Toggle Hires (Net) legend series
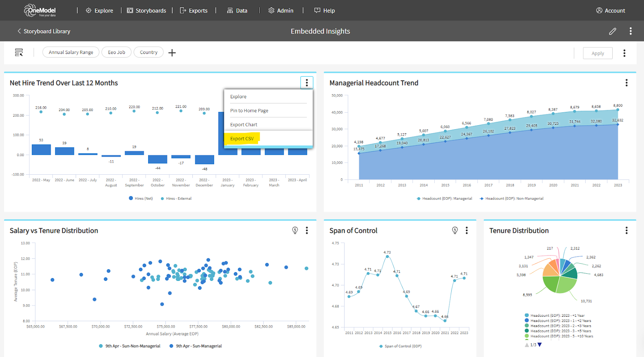Image resolution: width=644 pixels, height=357 pixels. [x=140, y=198]
